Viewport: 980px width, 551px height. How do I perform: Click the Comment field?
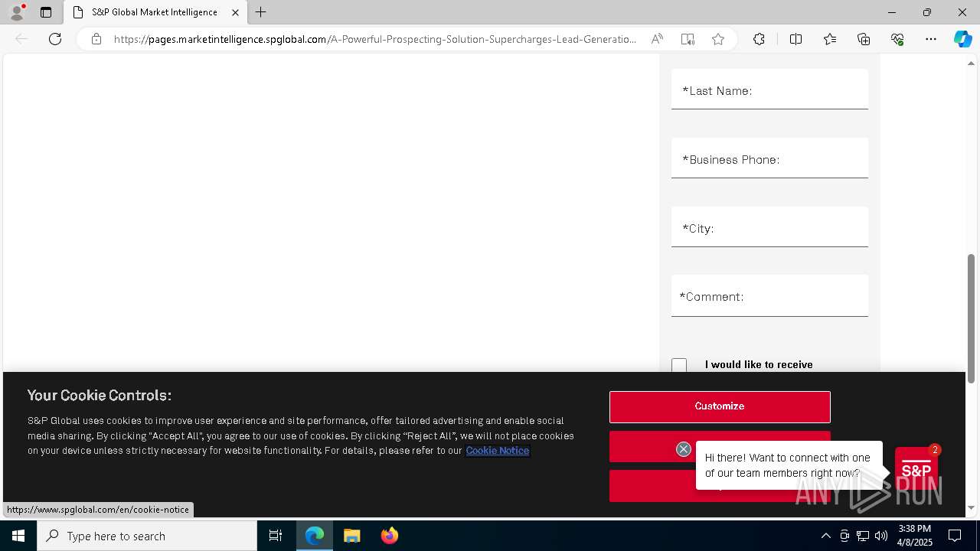click(x=769, y=295)
